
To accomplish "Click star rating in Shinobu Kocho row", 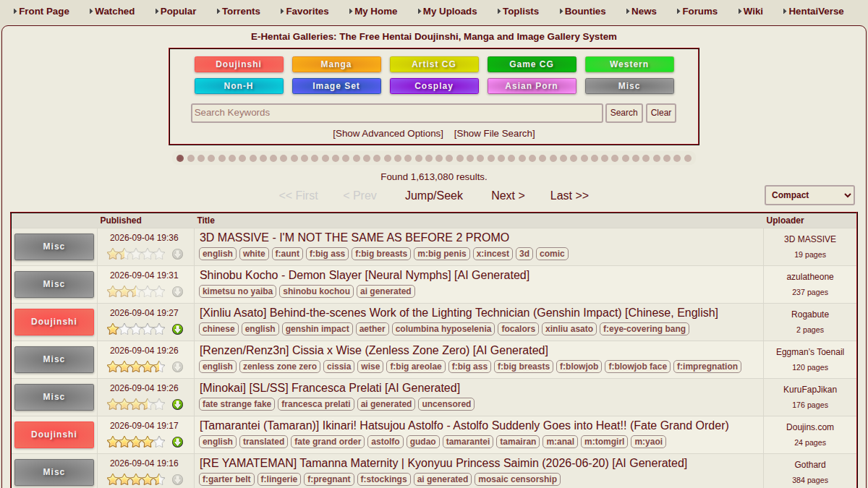I will coord(136,291).
